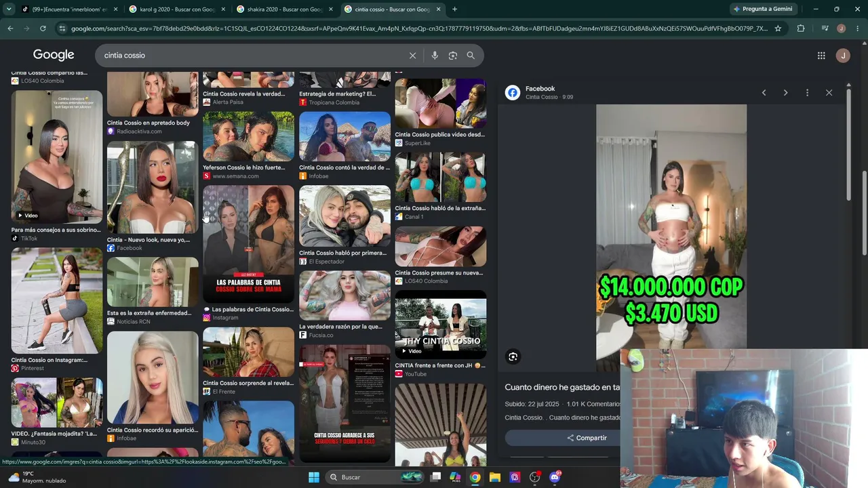Viewport: 868px width, 488px height.
Task: Click the Facebook source logo
Action: click(x=513, y=93)
